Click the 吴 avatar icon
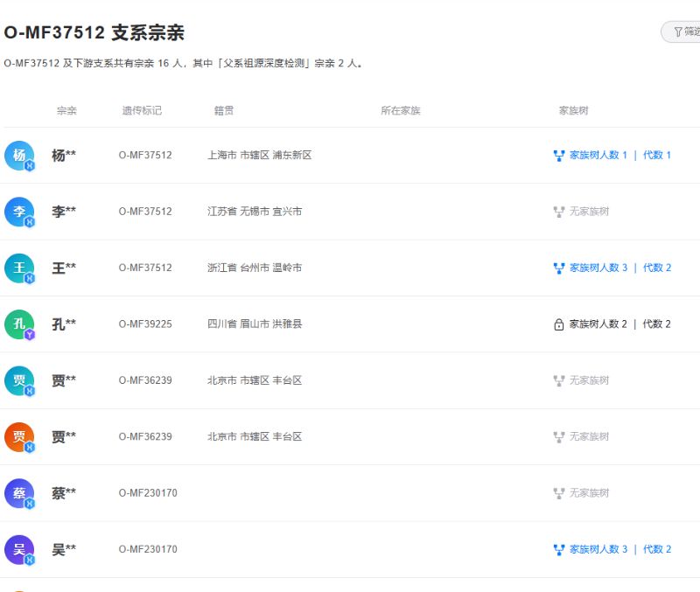 click(19, 549)
